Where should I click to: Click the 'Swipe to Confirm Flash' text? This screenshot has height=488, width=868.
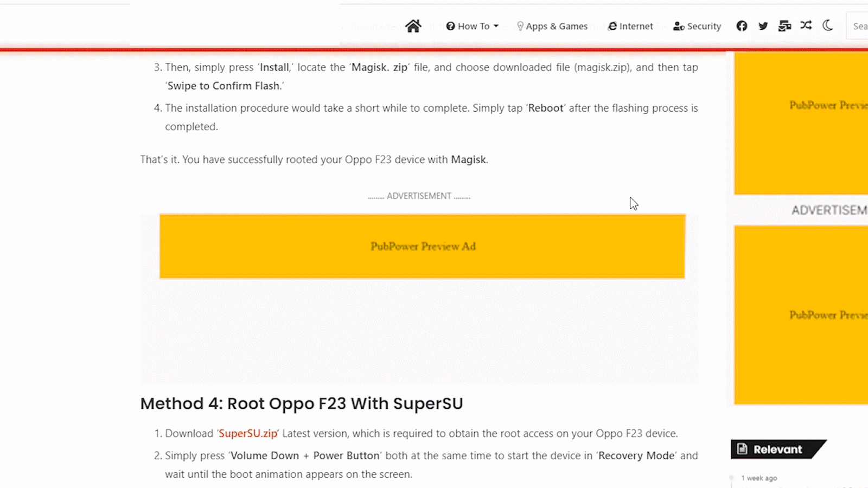(x=224, y=86)
